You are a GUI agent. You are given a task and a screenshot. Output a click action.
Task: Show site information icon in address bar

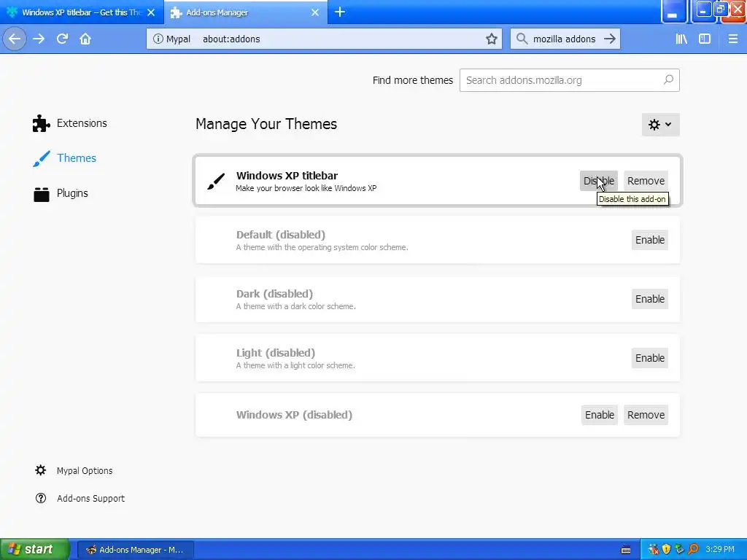tap(158, 39)
